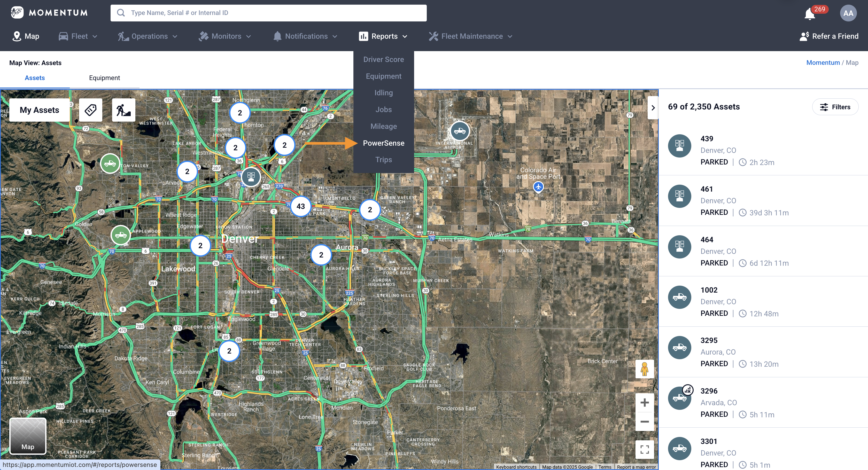Switch to the Equipment tab
The image size is (868, 470).
click(104, 78)
